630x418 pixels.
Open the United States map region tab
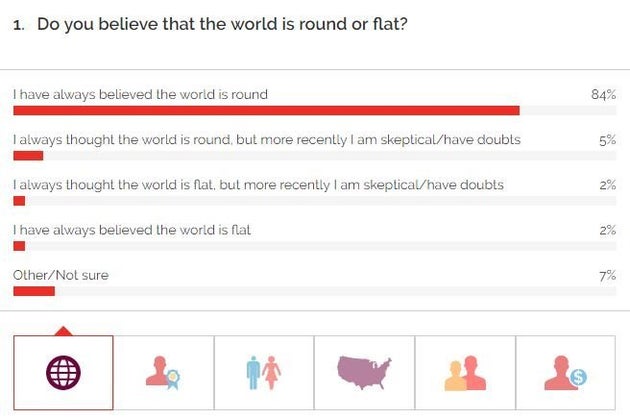[x=364, y=372]
